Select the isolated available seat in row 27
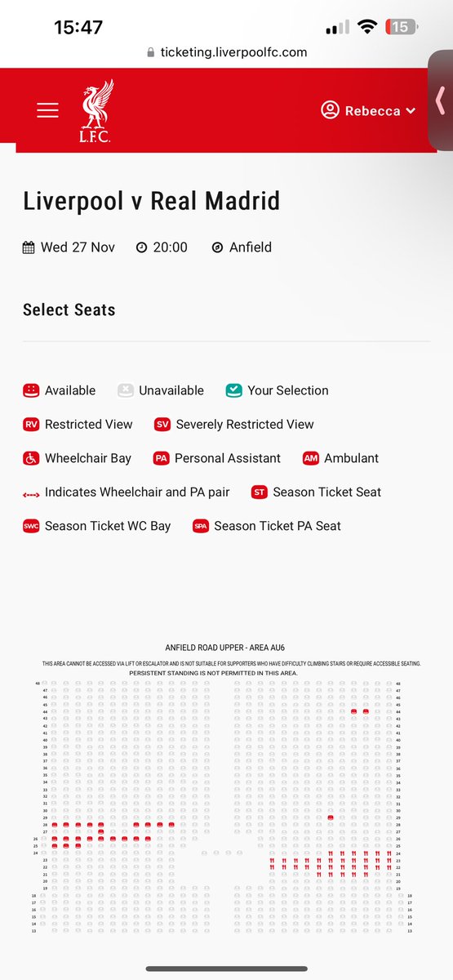 click(x=101, y=831)
